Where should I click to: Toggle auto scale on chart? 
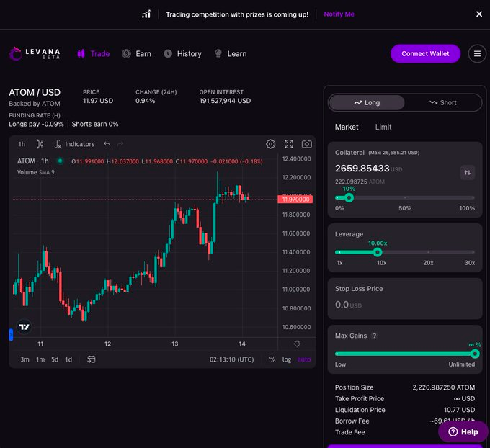[304, 359]
